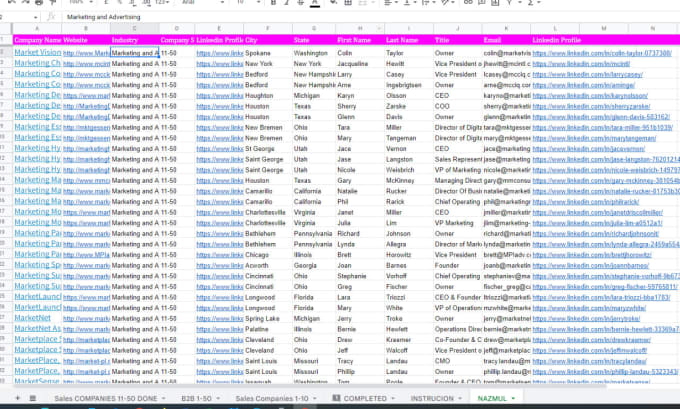This screenshot has width=680, height=409.
Task: Select title cell CMO
Action: 458,361
